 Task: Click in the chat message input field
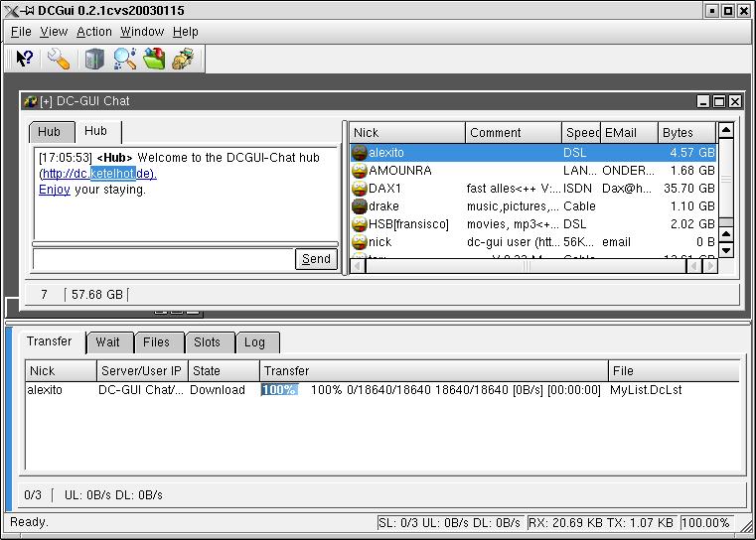point(164,259)
